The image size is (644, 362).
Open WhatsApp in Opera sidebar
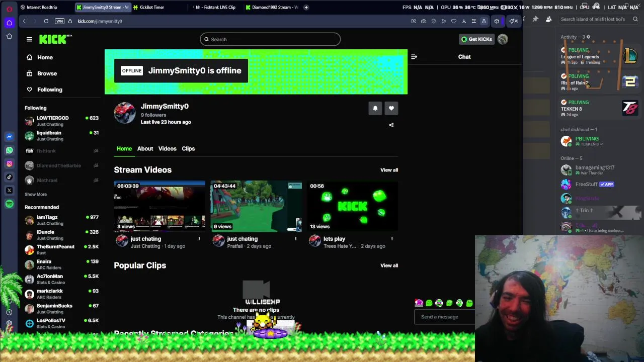point(9,150)
